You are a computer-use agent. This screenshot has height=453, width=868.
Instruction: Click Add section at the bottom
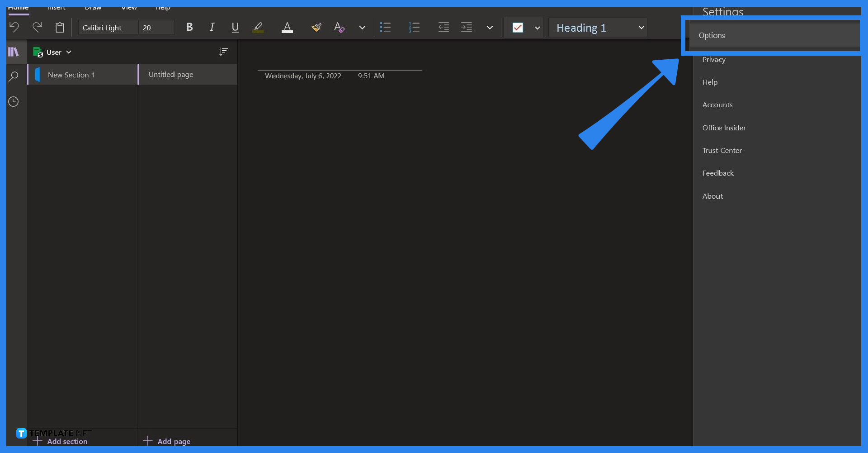coord(66,441)
